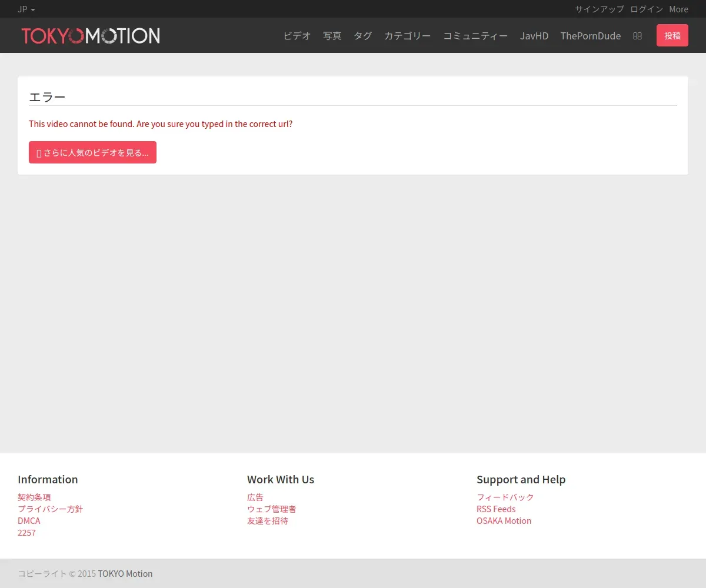
Task: Open the プライバシー方針 footer link
Action: pos(50,509)
